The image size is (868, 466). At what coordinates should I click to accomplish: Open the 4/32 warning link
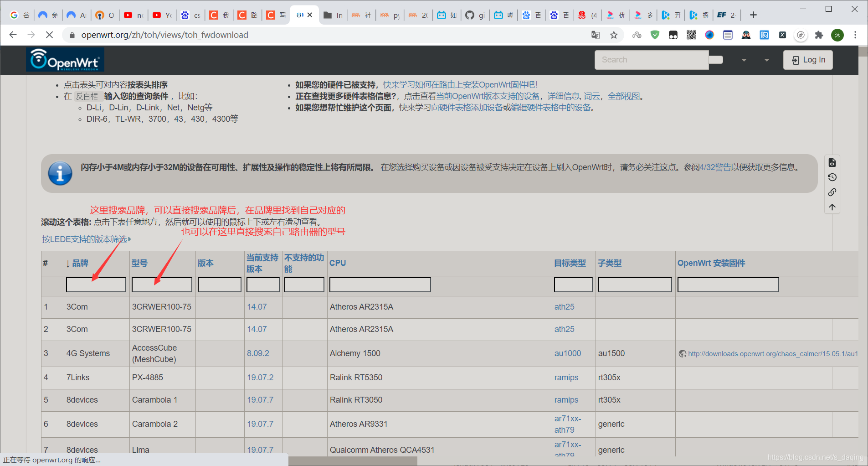pyautogui.click(x=715, y=167)
